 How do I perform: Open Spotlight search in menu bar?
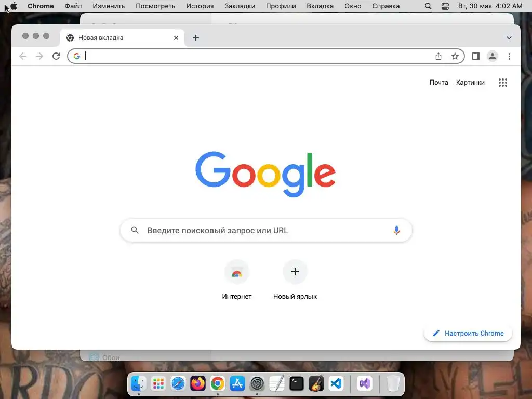coord(428,6)
